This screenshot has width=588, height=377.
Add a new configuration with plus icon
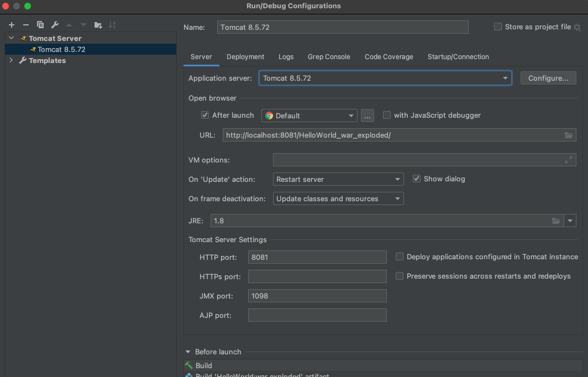(12, 25)
